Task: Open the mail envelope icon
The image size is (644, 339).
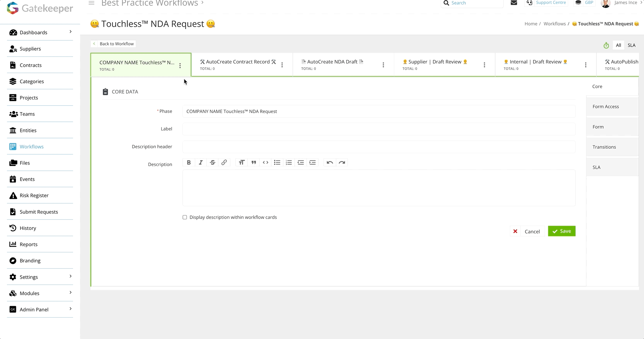Action: pyautogui.click(x=514, y=3)
